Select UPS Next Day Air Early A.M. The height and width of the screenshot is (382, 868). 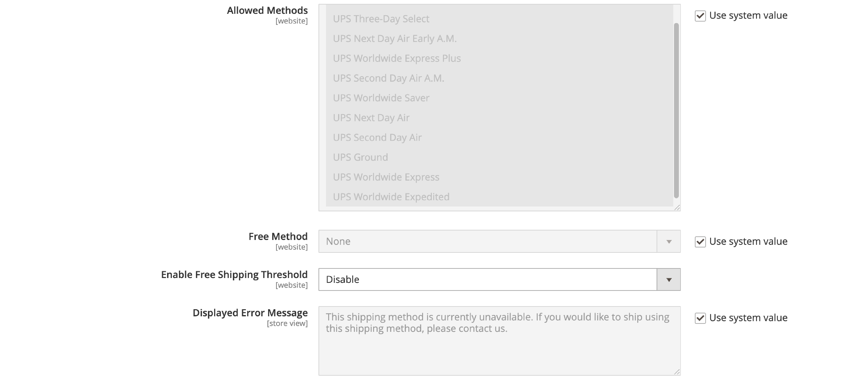point(499,39)
